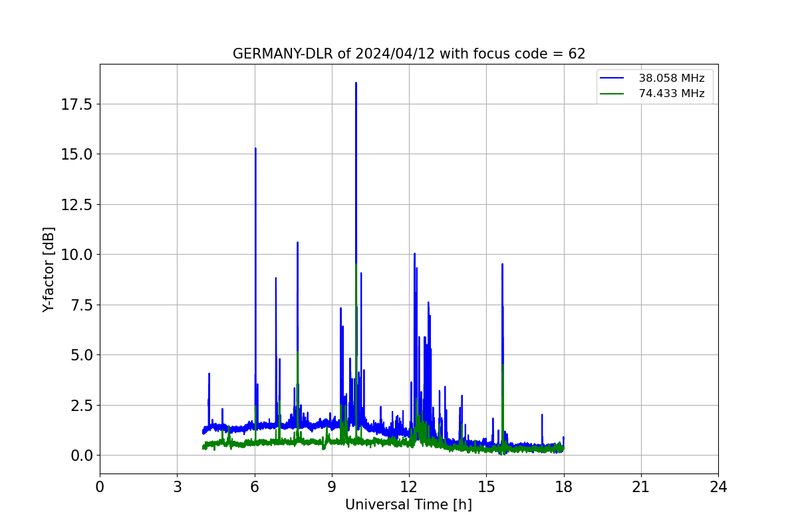Click the green legend line sample
The image size is (798, 532).
(x=612, y=94)
